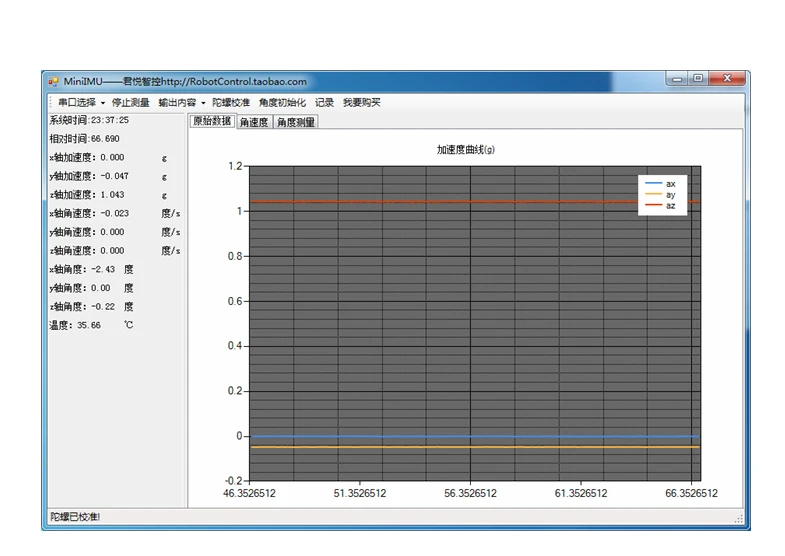Viewport: 785px width, 556px height.
Task: Switch to the 原始数据 tab
Action: 211,121
